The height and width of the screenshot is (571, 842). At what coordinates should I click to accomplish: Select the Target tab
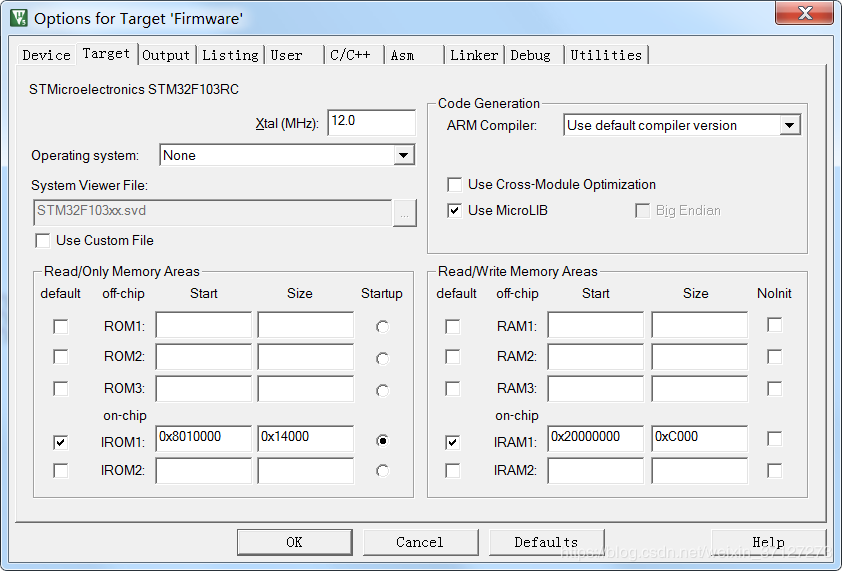[x=106, y=54]
